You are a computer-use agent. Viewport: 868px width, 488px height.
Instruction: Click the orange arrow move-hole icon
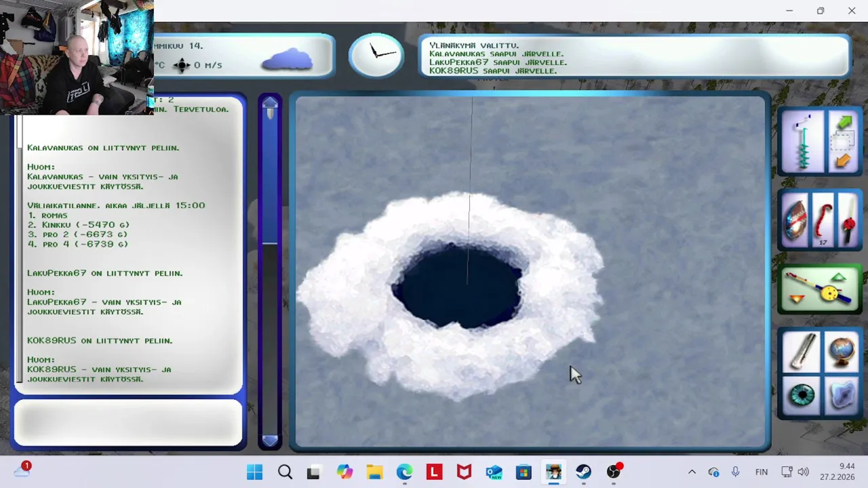point(843,161)
